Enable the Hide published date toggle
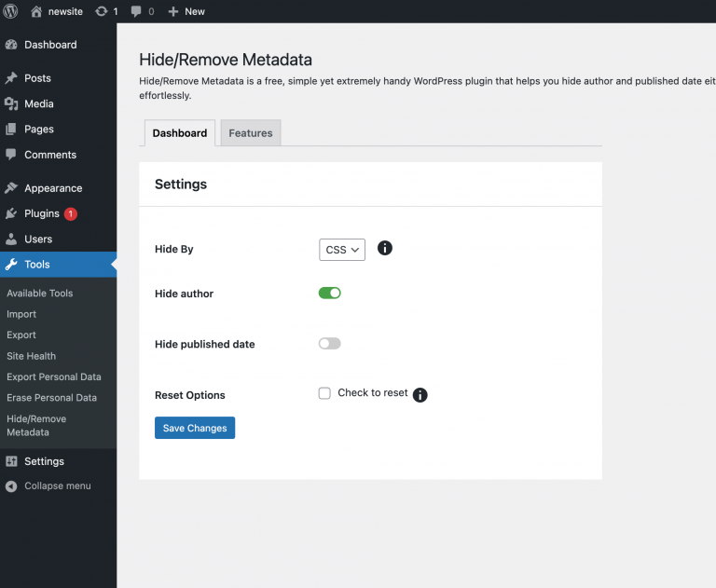This screenshot has height=588, width=716. coord(329,343)
